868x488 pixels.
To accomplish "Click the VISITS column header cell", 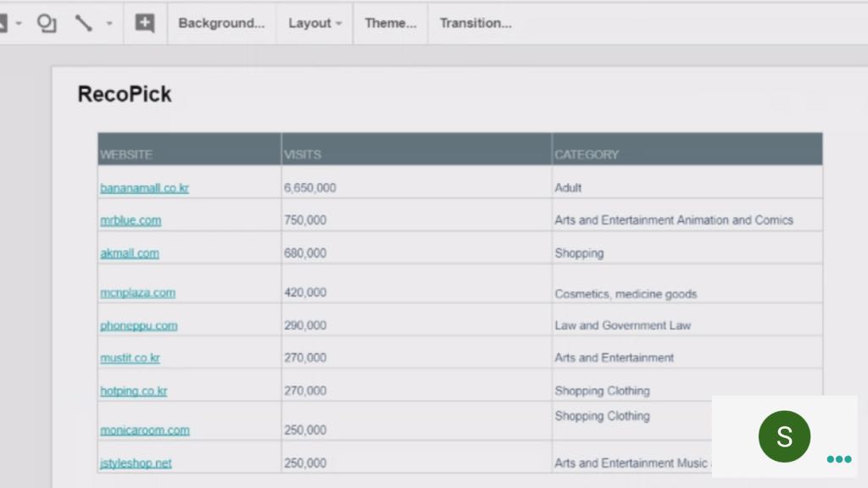I will click(415, 154).
